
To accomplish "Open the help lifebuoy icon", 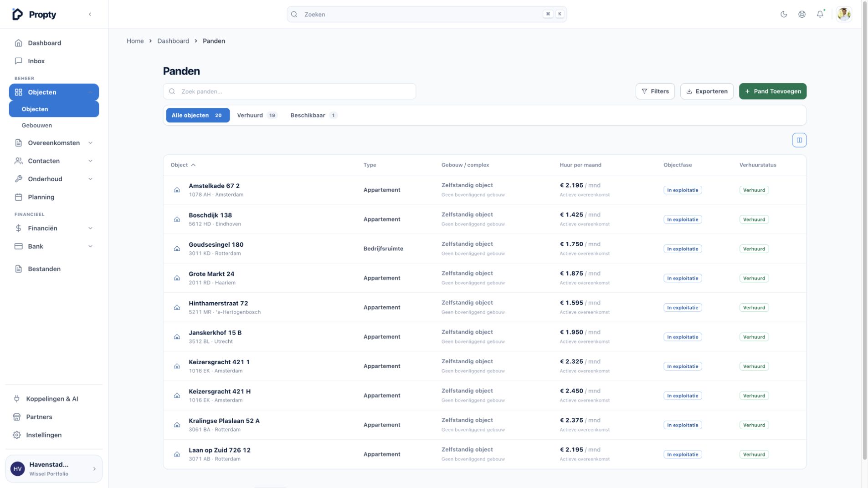I will click(x=802, y=14).
